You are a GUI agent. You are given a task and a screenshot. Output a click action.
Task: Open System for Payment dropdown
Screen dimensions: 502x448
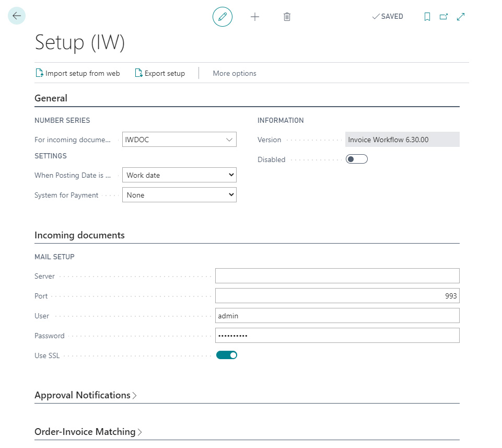tap(179, 195)
